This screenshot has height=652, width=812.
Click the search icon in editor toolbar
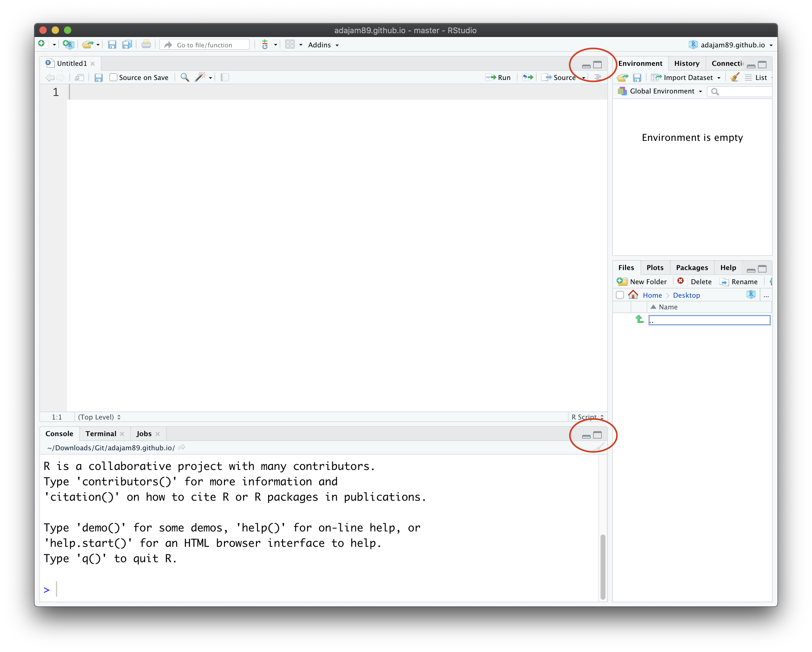(x=183, y=78)
